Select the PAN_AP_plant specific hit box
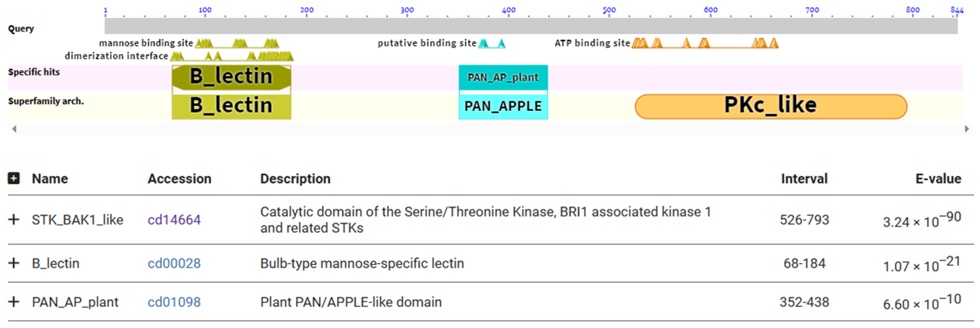The image size is (980, 328). pyautogui.click(x=503, y=77)
